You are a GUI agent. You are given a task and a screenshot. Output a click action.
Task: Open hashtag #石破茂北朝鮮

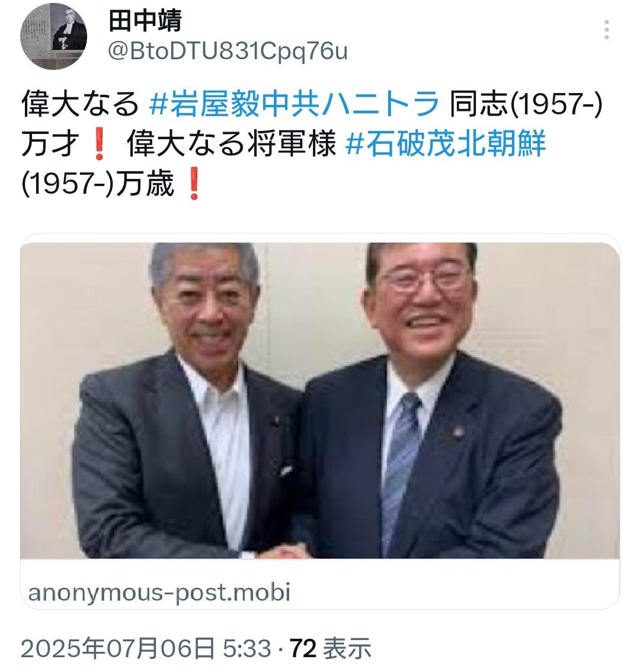pos(446,143)
